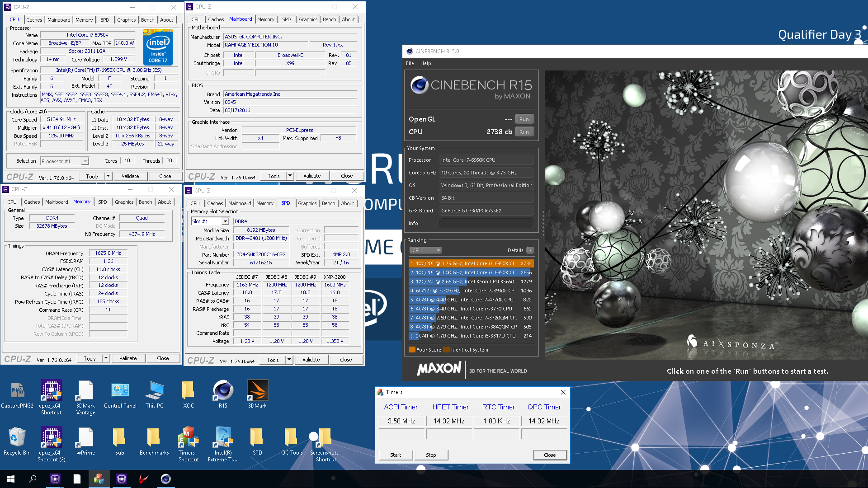Click the DRAM Frequency 1625.0 MHz value
This screenshot has height=488, width=868.
(108, 253)
